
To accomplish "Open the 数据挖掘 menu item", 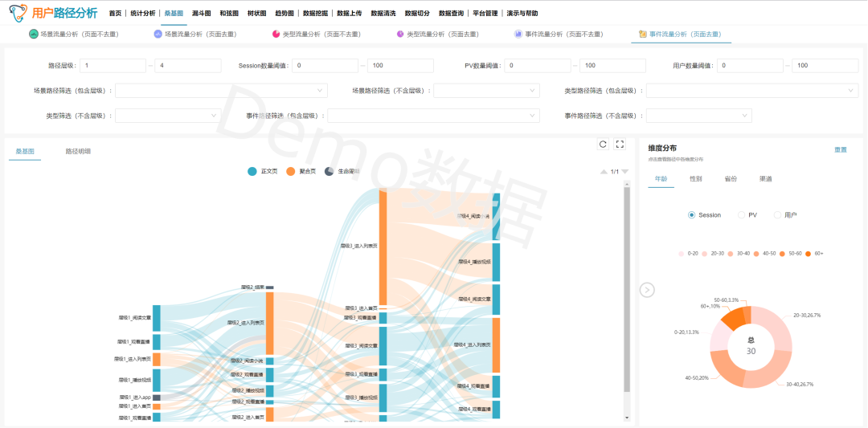I will click(x=316, y=14).
